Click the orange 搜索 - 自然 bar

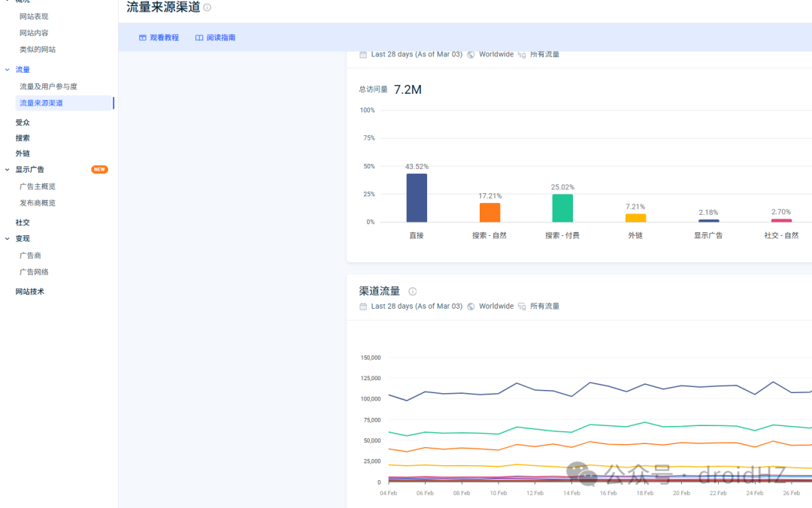489,213
